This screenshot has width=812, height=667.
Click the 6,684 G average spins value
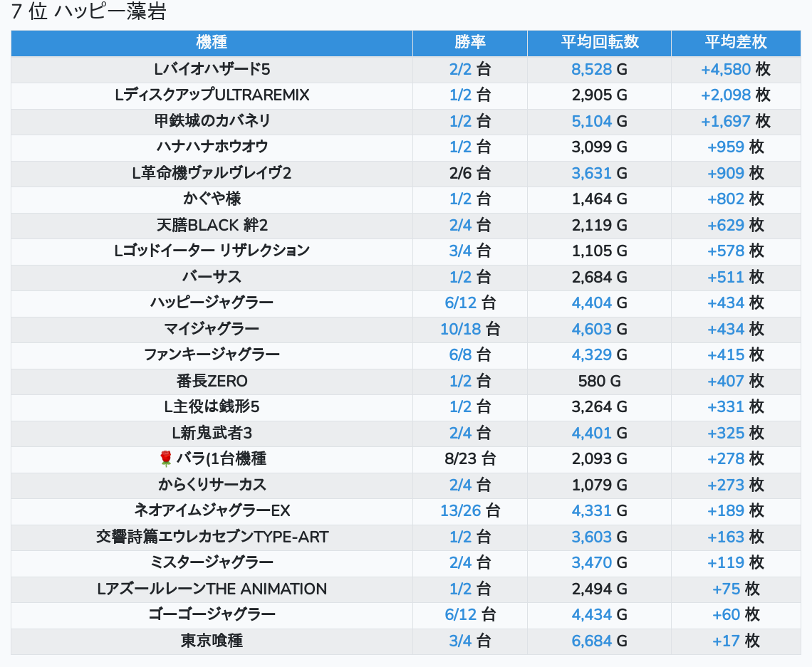pyautogui.click(x=599, y=641)
